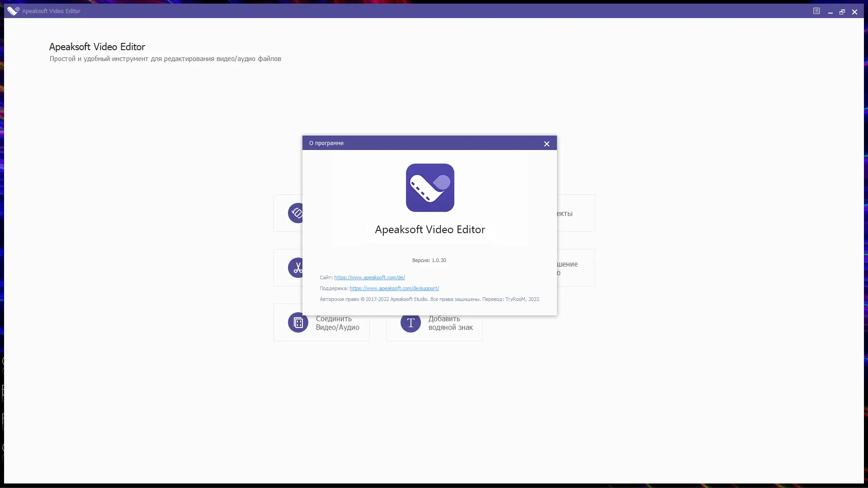Restore down the main window

tap(842, 12)
